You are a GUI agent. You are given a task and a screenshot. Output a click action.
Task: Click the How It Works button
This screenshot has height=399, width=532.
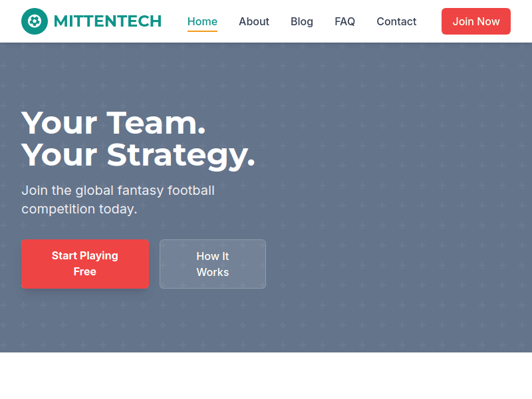coord(213,264)
